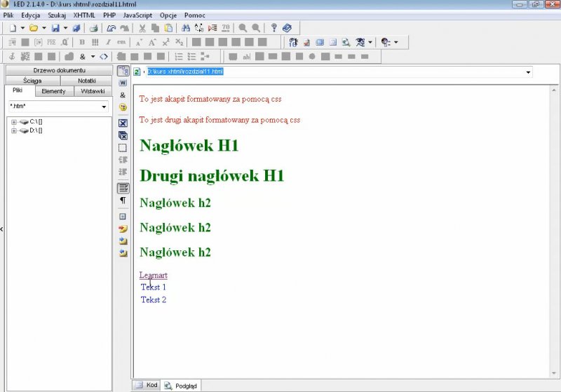
Task: Open the file path address dropdown
Action: 528,72
